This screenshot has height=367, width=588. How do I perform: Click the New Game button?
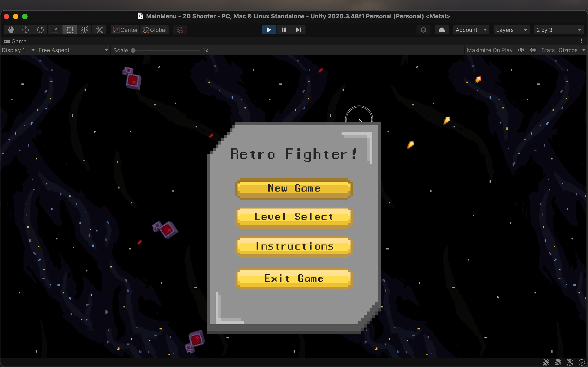294,189
